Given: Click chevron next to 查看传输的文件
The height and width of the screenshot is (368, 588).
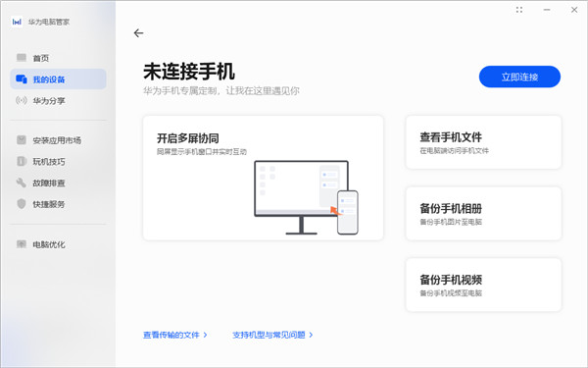Looking at the screenshot, I should [x=205, y=335].
